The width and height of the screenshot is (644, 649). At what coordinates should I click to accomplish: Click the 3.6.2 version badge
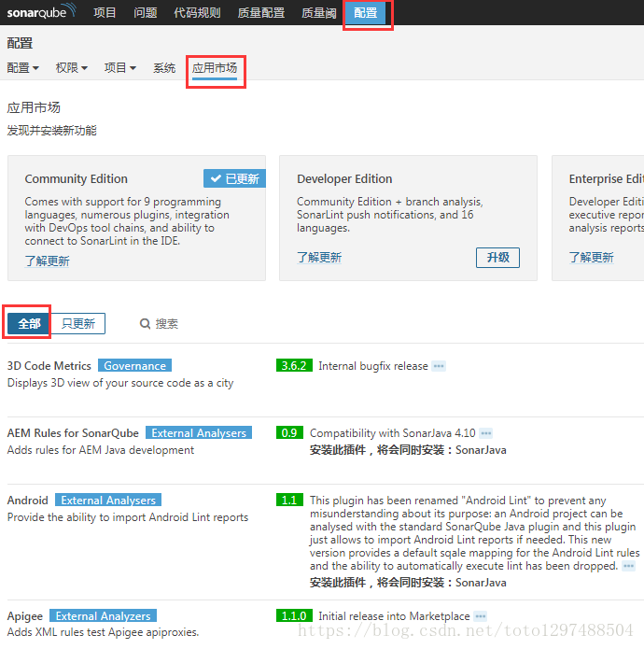[x=294, y=365]
